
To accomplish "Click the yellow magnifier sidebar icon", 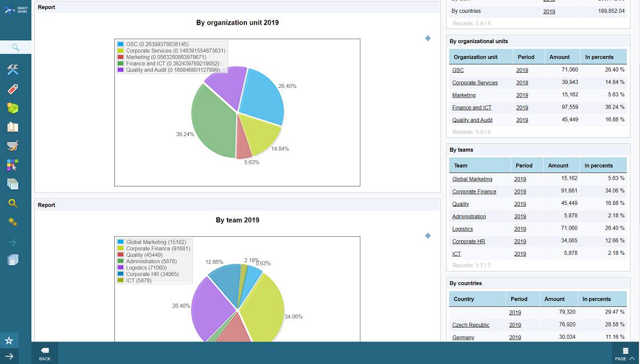I will pyautogui.click(x=13, y=203).
